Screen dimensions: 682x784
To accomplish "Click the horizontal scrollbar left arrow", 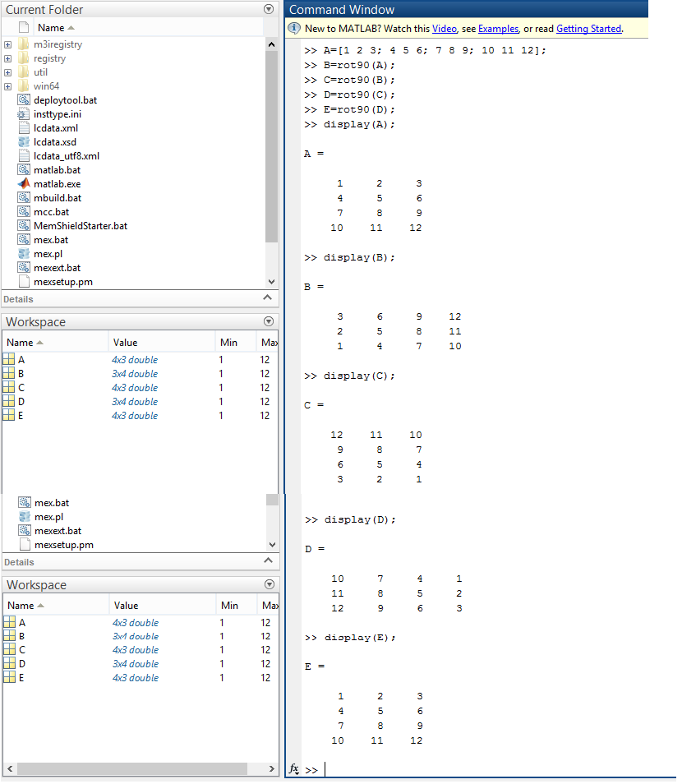I will point(10,768).
